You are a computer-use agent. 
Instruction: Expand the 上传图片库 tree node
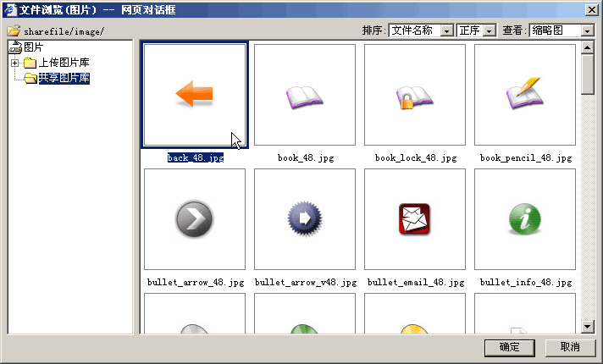coord(14,63)
